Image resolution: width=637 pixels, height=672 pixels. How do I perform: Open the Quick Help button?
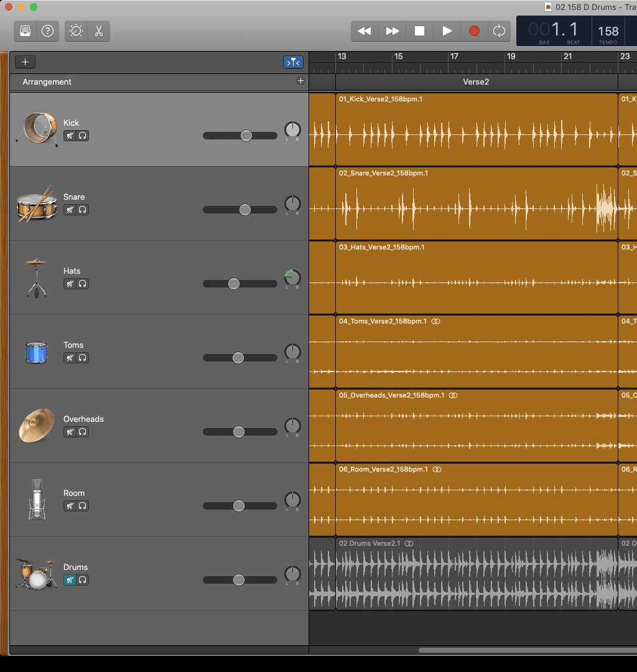pyautogui.click(x=47, y=31)
